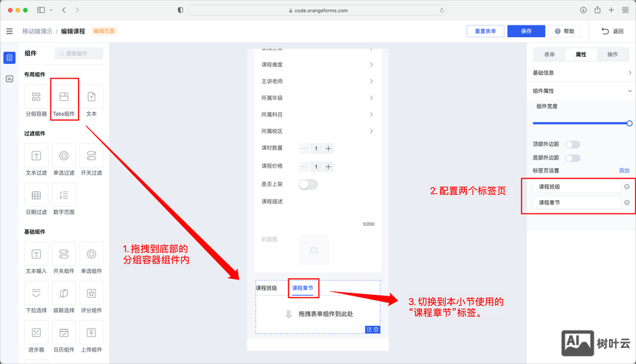Decrease 课程价格 with minus button
The image size is (636, 364).
304,166
